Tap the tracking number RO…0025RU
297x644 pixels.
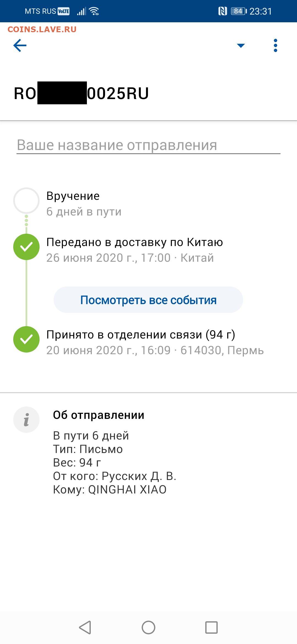tap(81, 93)
